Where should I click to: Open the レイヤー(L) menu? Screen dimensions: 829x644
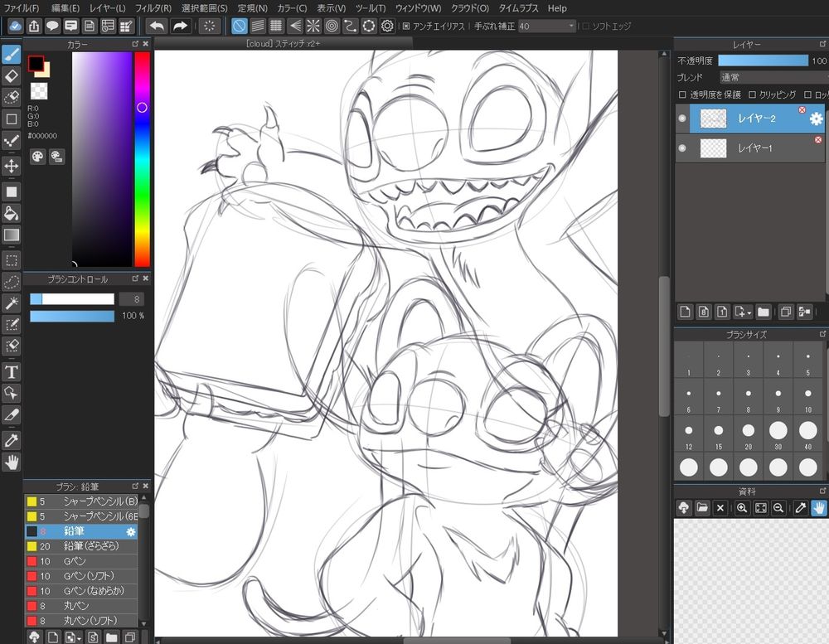107,8
